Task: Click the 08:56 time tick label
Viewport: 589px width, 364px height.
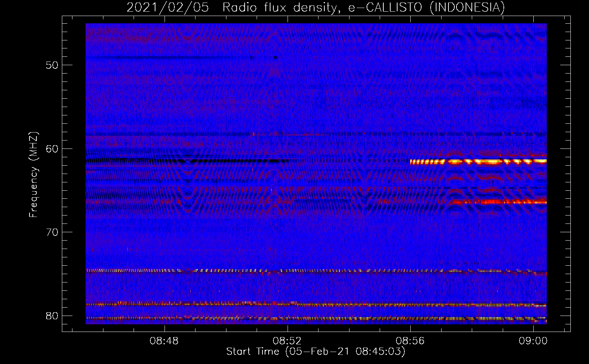Action: tap(410, 341)
